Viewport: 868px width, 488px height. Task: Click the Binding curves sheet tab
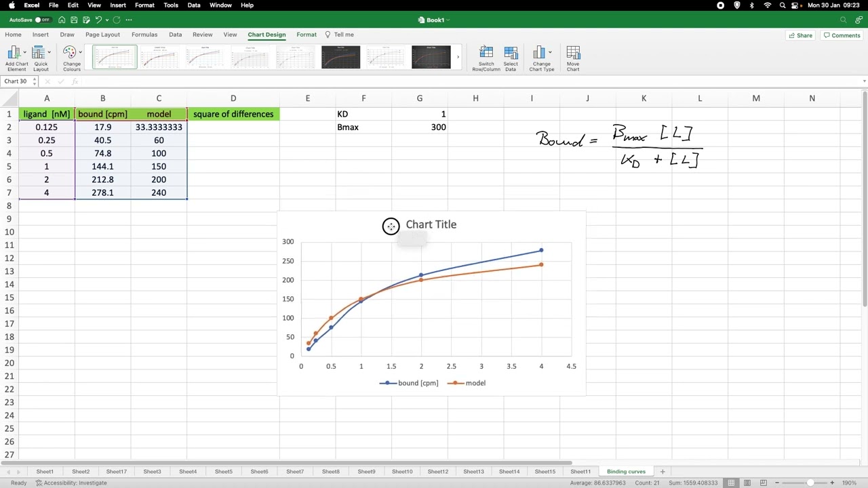pos(626,472)
